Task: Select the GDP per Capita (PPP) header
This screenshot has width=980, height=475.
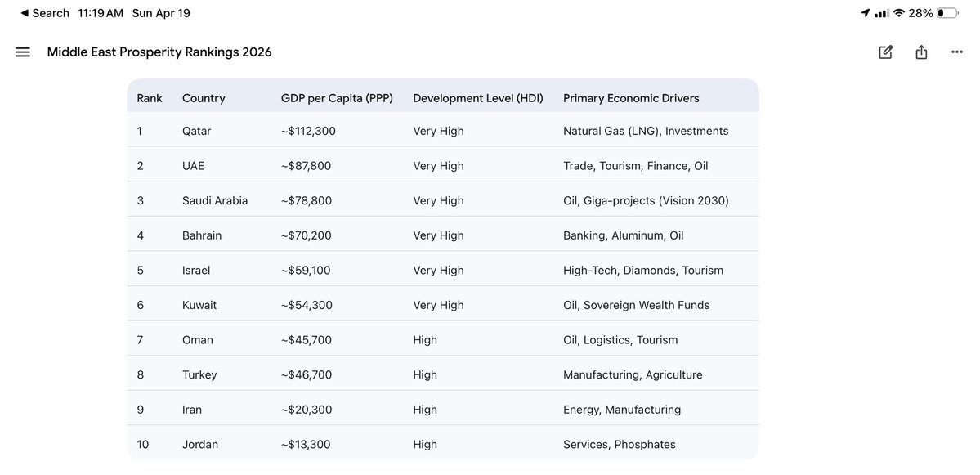Action: pyautogui.click(x=337, y=98)
